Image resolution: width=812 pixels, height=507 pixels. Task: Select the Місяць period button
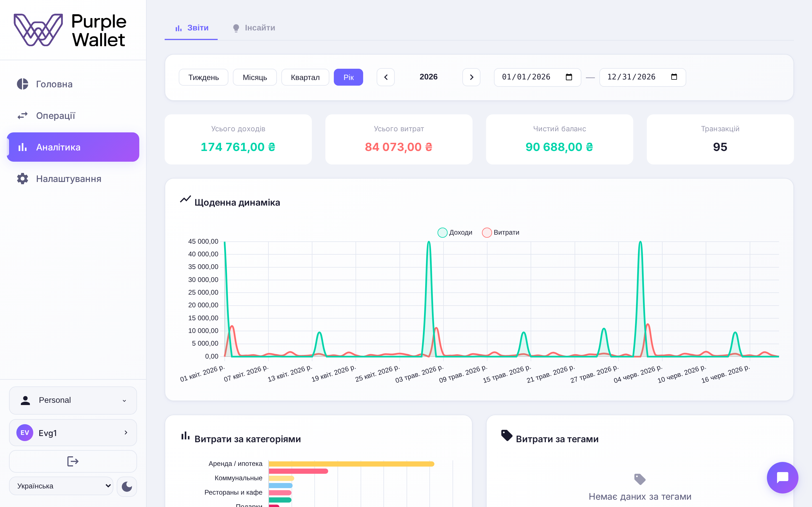(255, 77)
